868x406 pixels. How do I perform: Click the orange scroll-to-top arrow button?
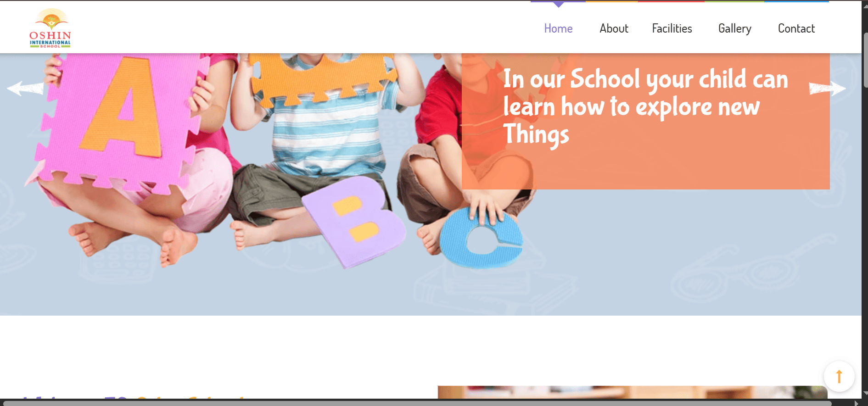839,377
